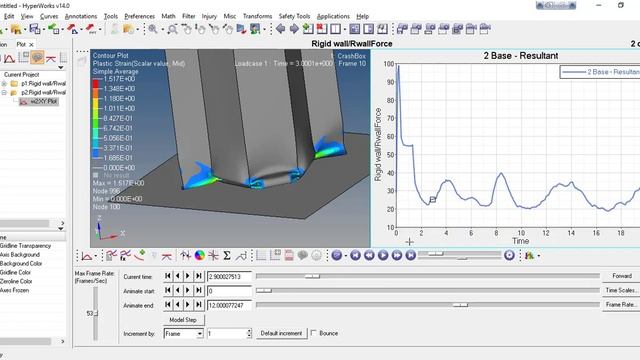Screen dimensions: 640x360
Task: Click the save session icon in top toolbar
Action: (35, 29)
